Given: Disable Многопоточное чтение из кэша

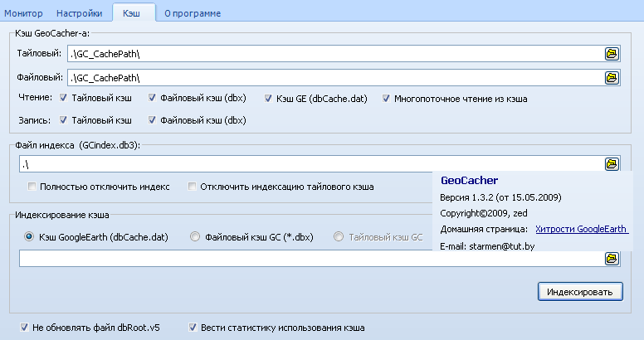Looking at the screenshot, I should click(388, 99).
